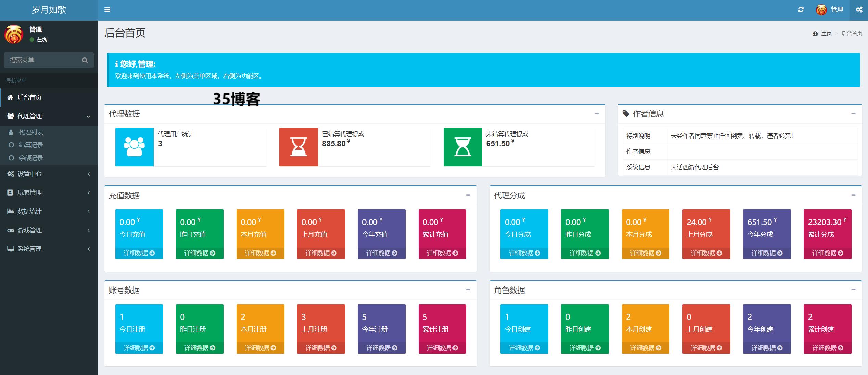
Task: Collapse the 代理数据 panel with the minus button
Action: (x=597, y=114)
